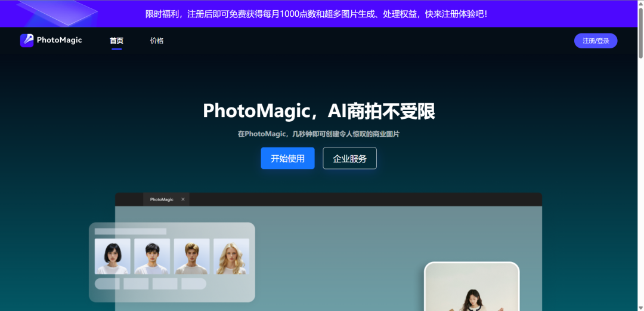Click the main headline PhotoMagic，AI商拍不受限
Image resolution: width=644 pixels, height=311 pixels.
[x=318, y=111]
